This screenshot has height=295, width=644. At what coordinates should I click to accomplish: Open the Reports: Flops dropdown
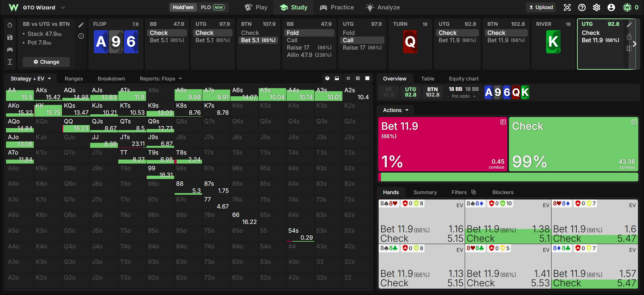point(161,79)
